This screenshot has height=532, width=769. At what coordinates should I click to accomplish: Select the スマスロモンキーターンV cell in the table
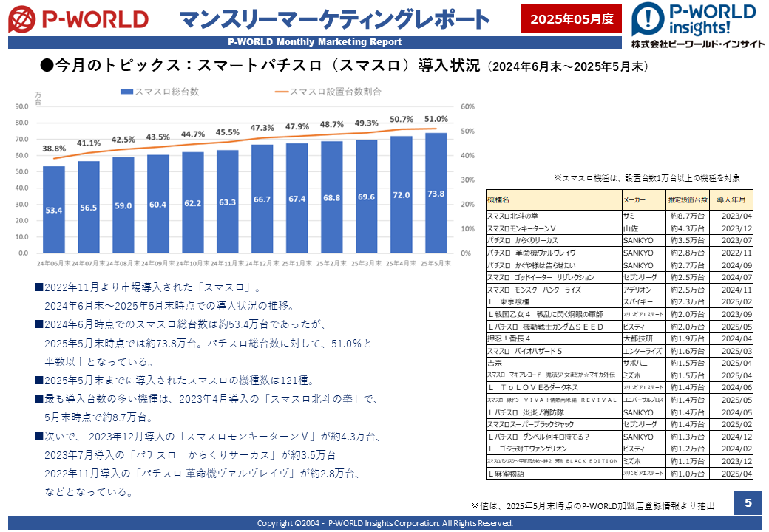554,229
